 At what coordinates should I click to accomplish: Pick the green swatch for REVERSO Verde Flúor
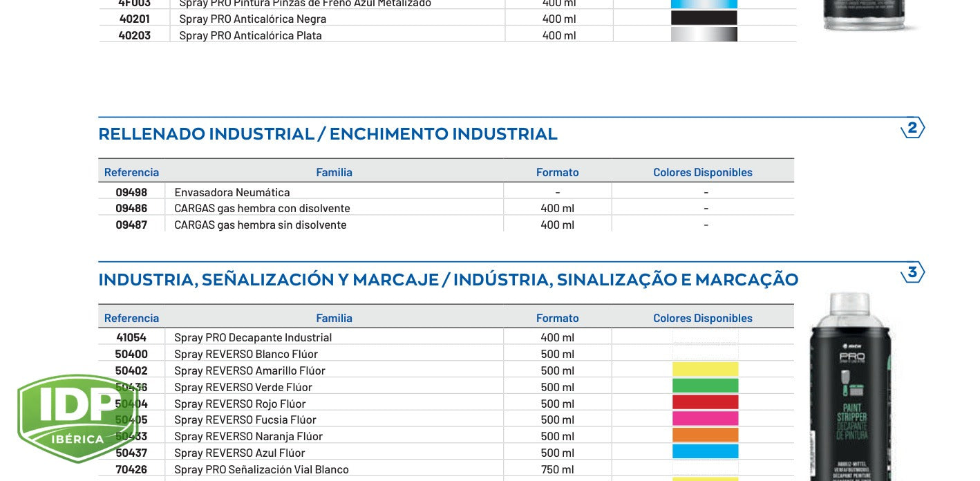coord(706,386)
